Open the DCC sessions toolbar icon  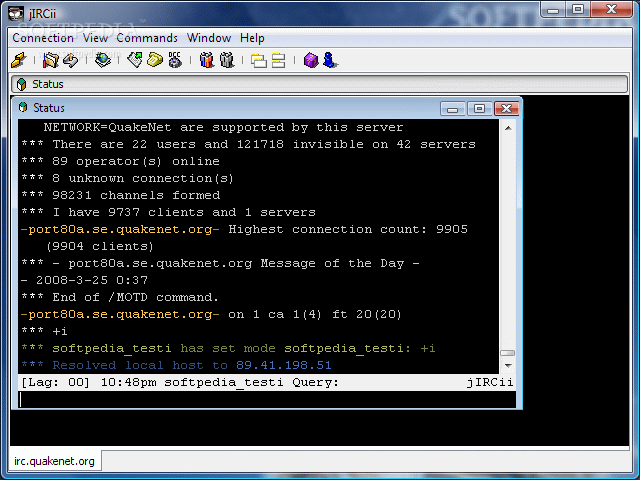tap(175, 60)
